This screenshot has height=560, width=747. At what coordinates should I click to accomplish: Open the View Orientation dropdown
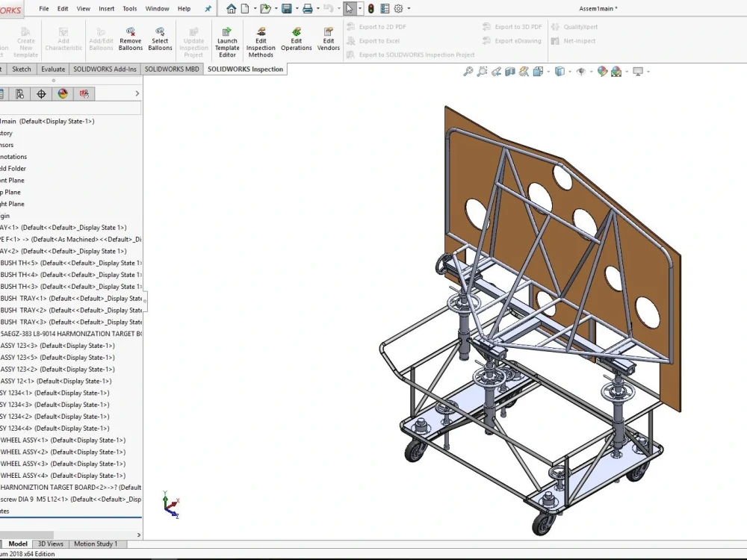(548, 72)
